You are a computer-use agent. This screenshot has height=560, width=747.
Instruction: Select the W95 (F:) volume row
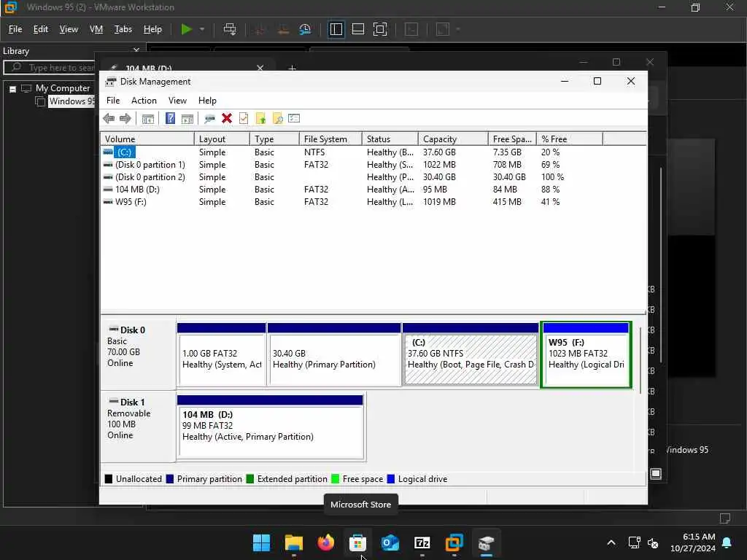[x=373, y=202]
